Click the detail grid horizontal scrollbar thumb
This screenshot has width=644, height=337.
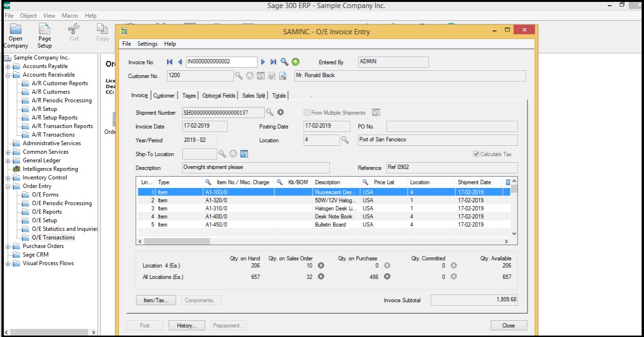click(177, 241)
